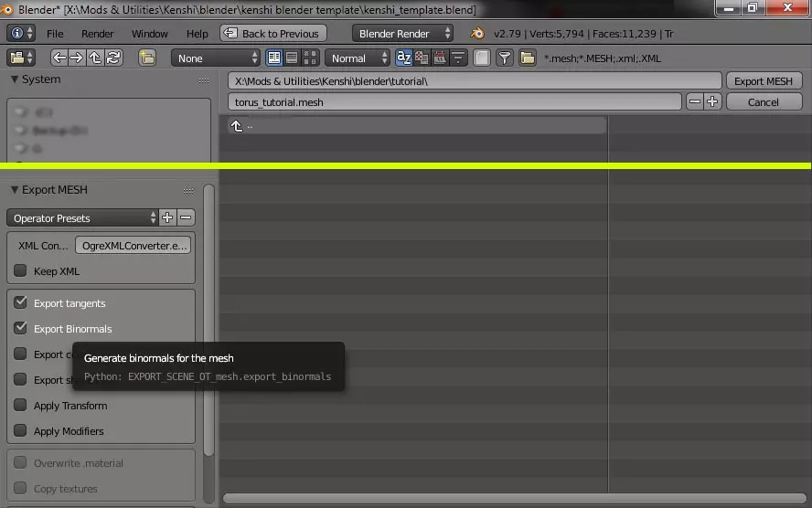Open the File menu

point(55,34)
